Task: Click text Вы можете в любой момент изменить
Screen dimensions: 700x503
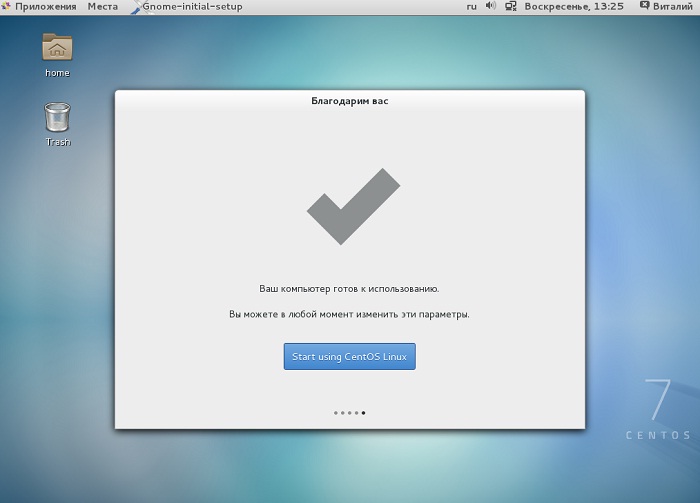Action: (x=313, y=314)
